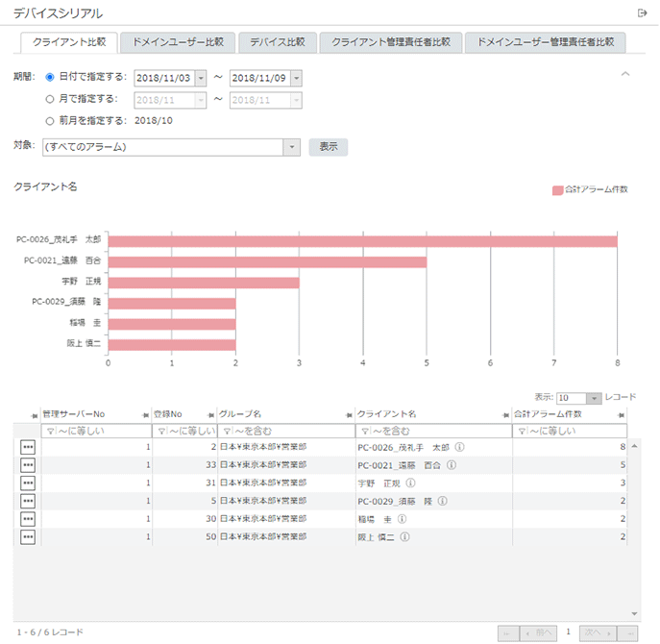Click the 表示 button
This screenshot has width=660, height=644.
click(328, 147)
